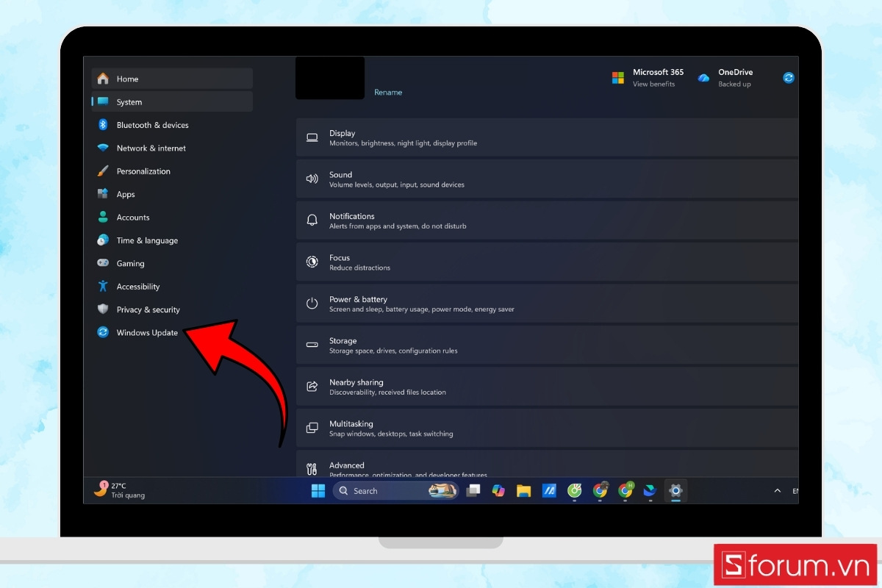This screenshot has height=588, width=882.
Task: Click the Rename link under the device name
Action: pyautogui.click(x=388, y=92)
